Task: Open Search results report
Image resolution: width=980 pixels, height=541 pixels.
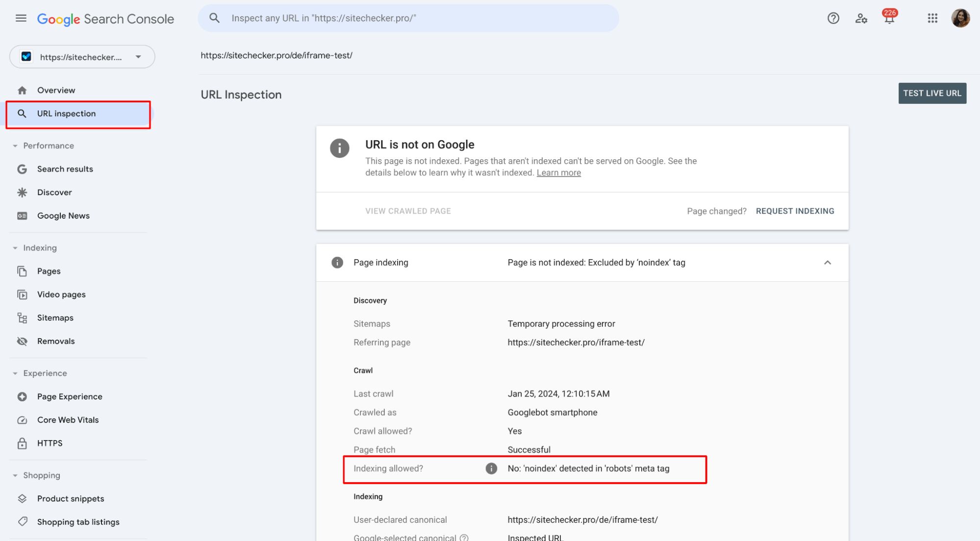Action: pos(65,169)
